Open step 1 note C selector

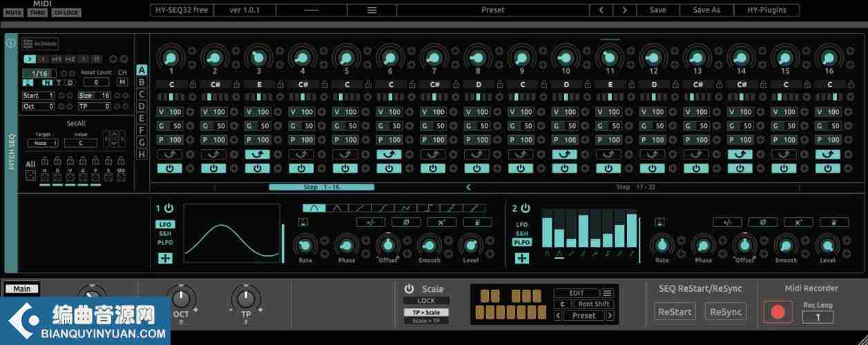(x=171, y=84)
